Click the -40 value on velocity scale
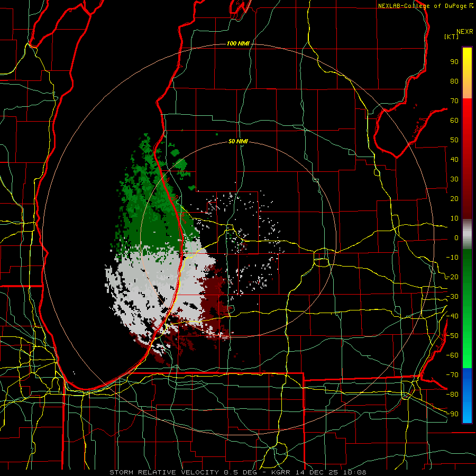Image resolution: width=476 pixels, height=476 pixels. point(452,316)
